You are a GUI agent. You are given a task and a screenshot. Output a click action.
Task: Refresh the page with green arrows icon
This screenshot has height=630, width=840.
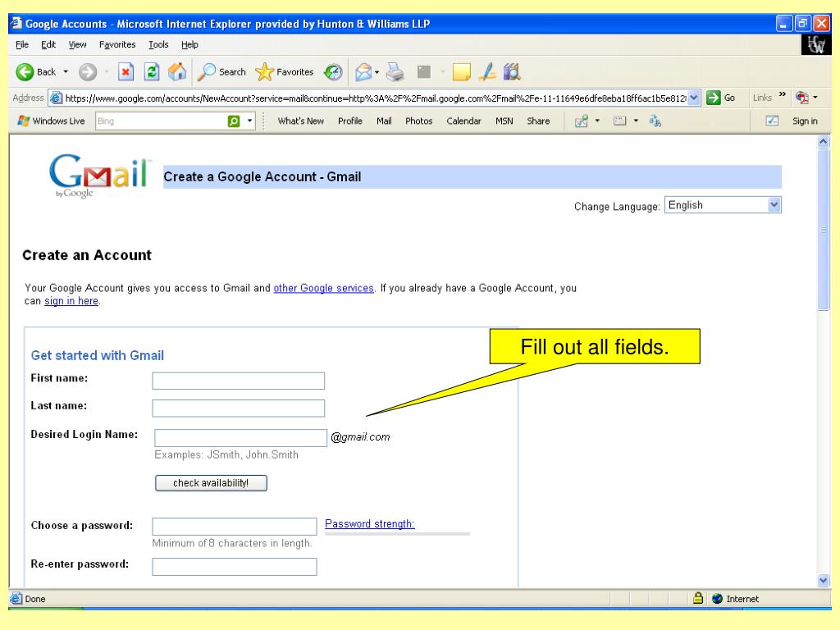coord(152,72)
